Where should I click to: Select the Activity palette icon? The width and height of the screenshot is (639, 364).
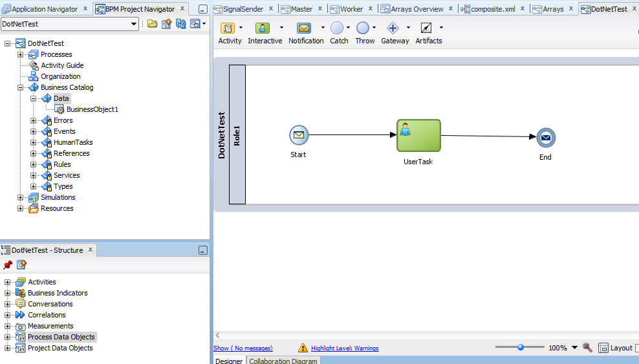click(x=228, y=28)
